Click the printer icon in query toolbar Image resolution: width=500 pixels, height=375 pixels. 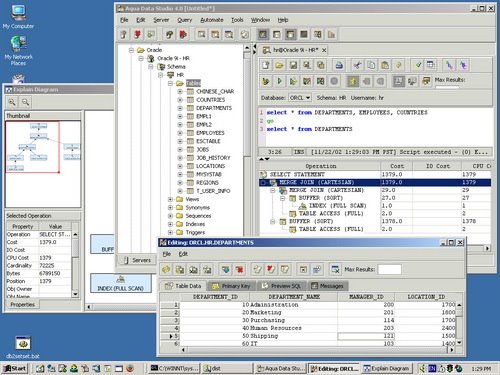(x=339, y=65)
